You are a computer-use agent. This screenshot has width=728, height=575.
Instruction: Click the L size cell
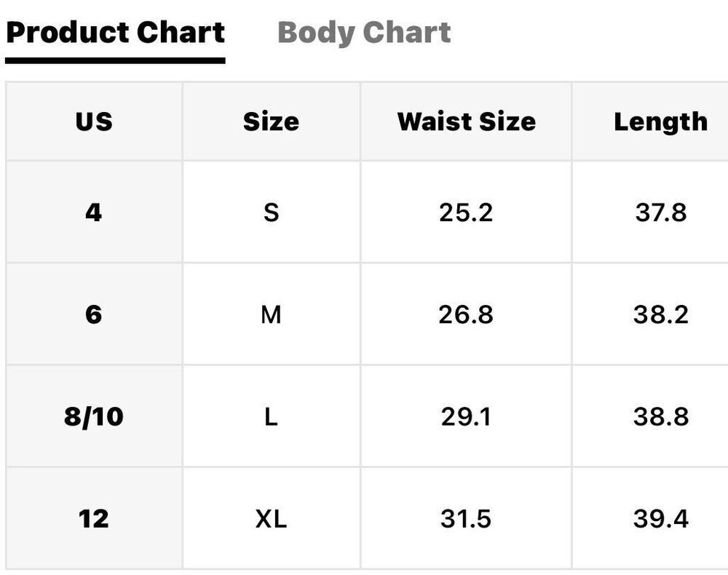click(x=271, y=416)
